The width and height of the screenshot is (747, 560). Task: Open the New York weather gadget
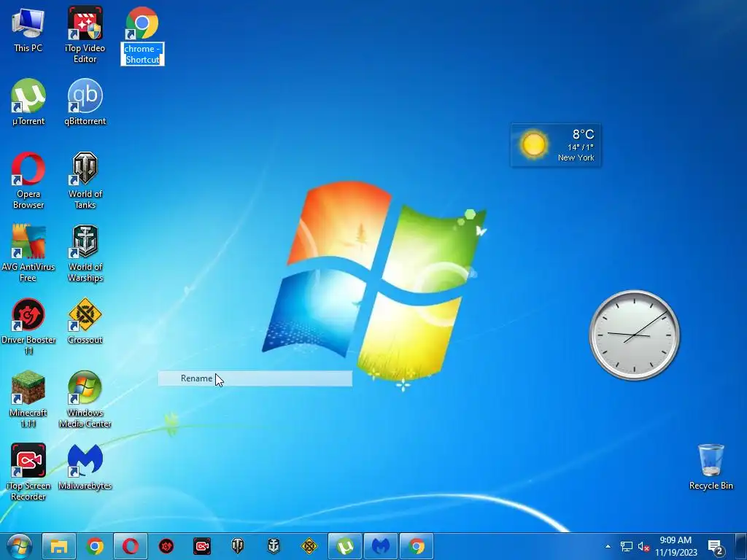coord(555,145)
